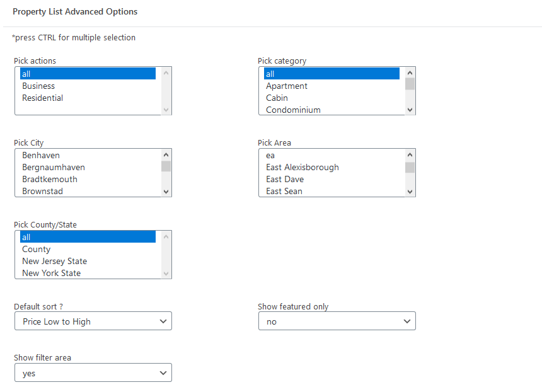Screen dimensions: 542x392
Task: Click down arrow of Pick category scrollbar
Action: [410, 110]
